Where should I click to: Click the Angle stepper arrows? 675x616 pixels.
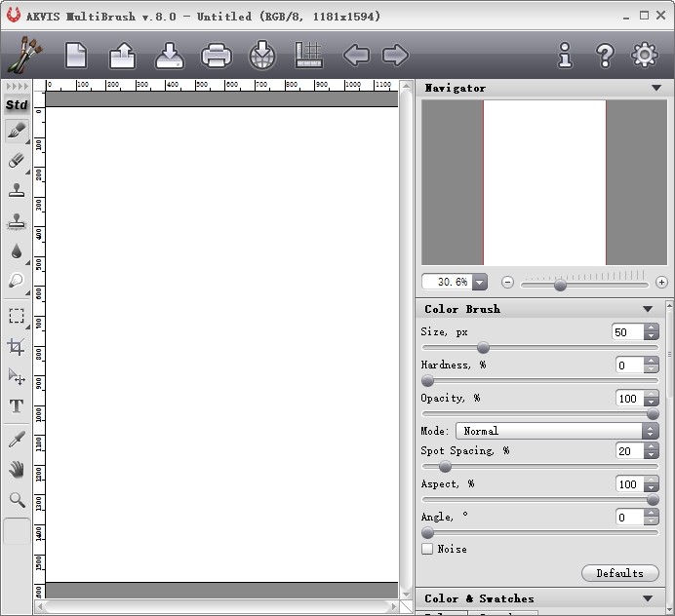click(651, 517)
